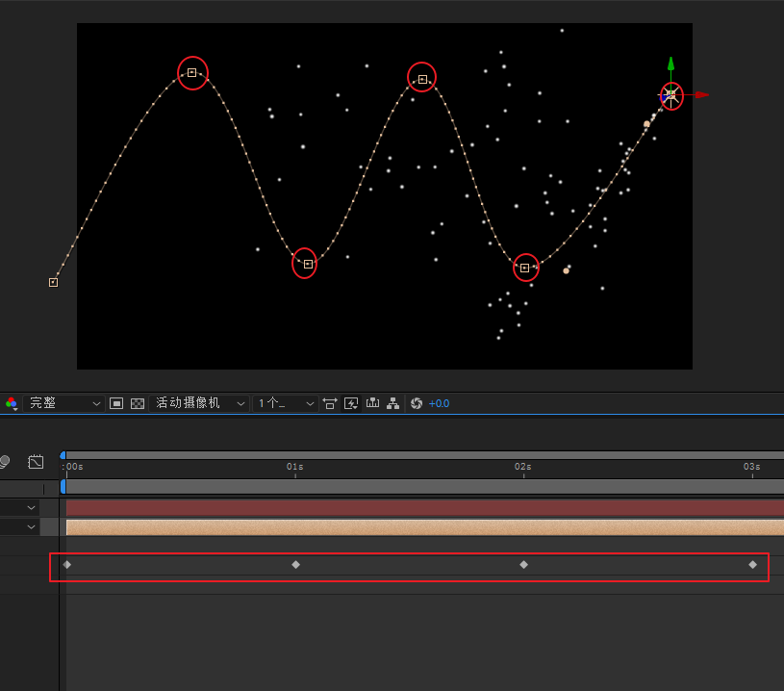Click the 01s mark on the time ruler
784x691 pixels.
(x=295, y=467)
